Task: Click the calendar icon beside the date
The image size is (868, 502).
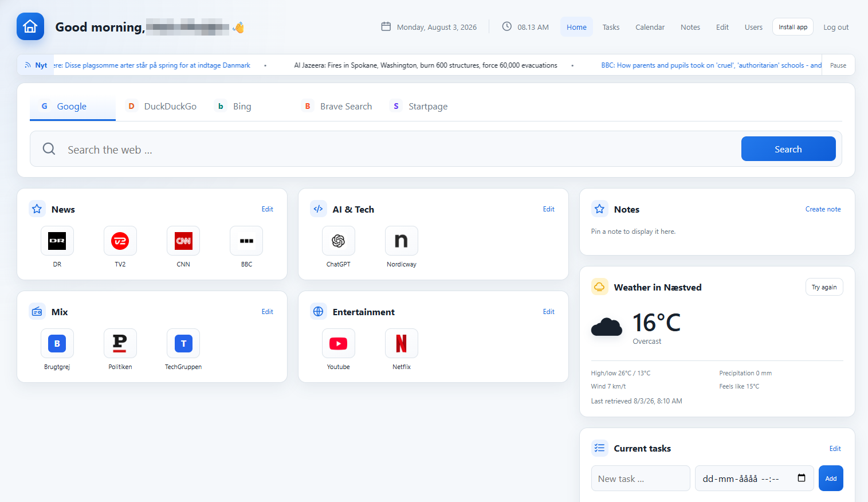Action: [x=386, y=26]
